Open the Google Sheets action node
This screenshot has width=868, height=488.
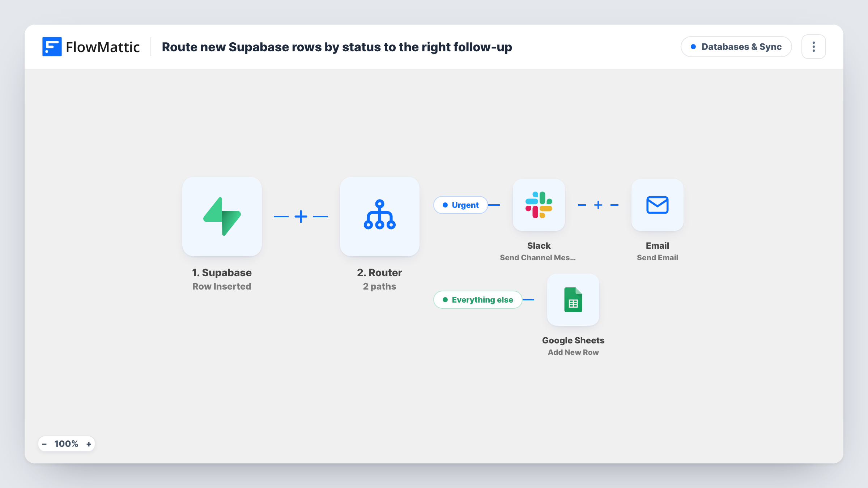573,300
